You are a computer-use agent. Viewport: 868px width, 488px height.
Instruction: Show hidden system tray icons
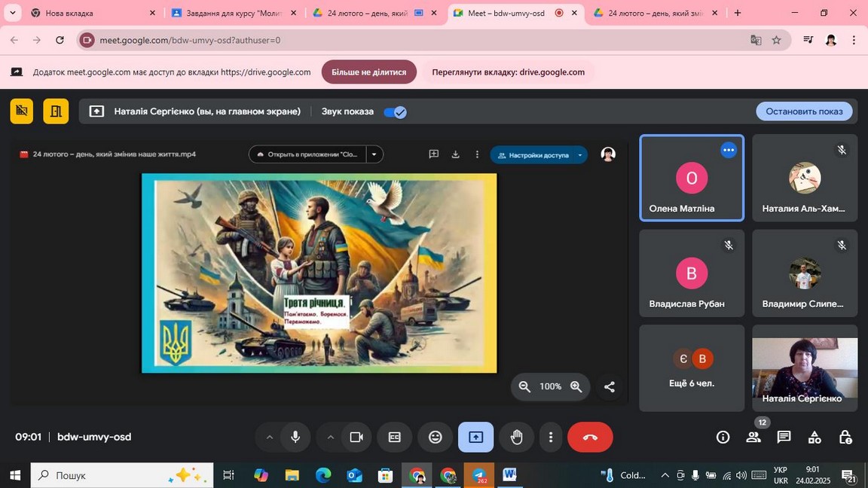pyautogui.click(x=665, y=474)
